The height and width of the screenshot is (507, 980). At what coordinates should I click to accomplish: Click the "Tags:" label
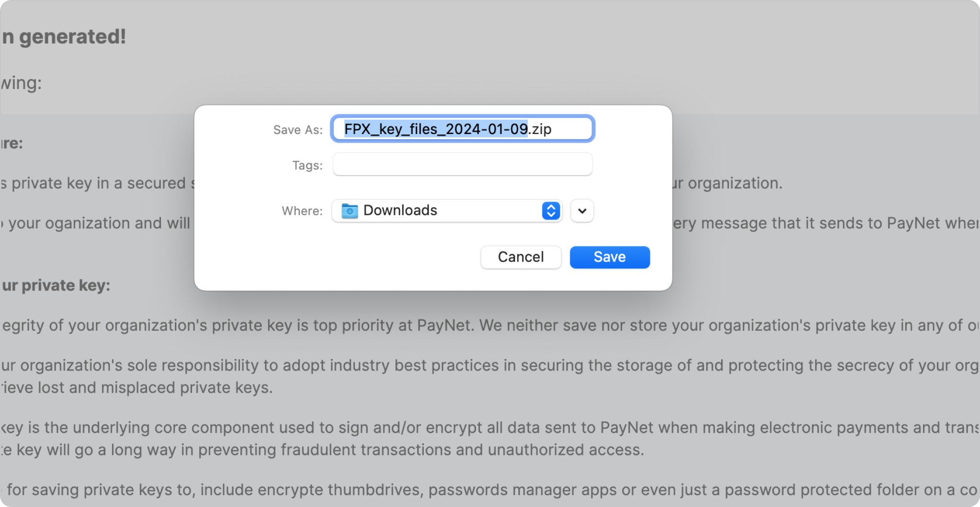coord(308,165)
